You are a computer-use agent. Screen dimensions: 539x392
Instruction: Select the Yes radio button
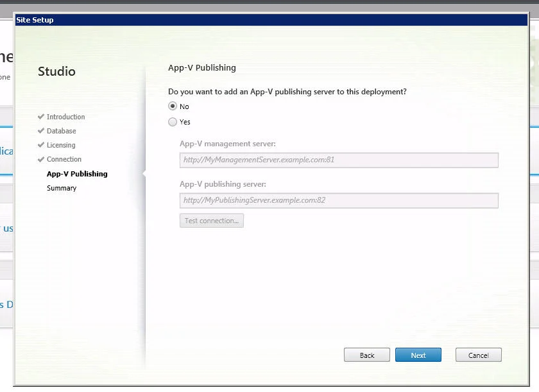(173, 122)
